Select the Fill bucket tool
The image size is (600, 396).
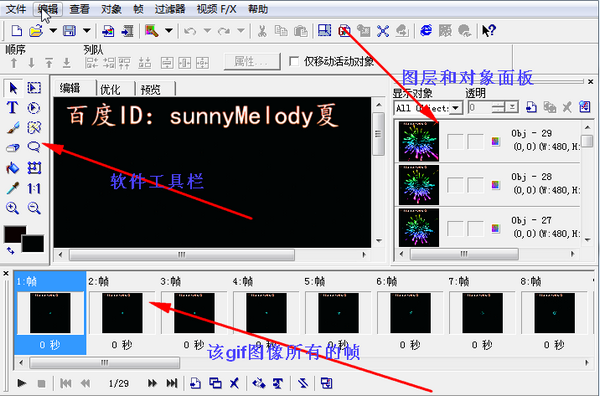tap(13, 168)
